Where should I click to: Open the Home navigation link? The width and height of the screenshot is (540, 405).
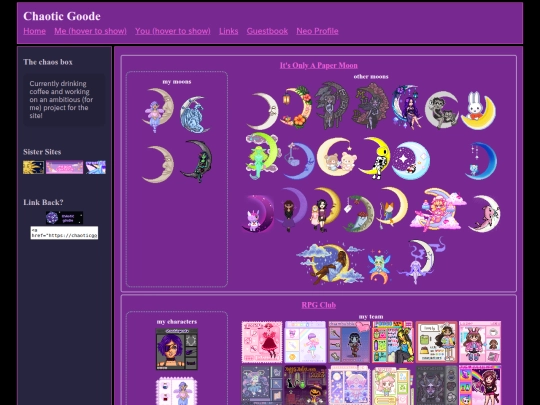click(34, 31)
